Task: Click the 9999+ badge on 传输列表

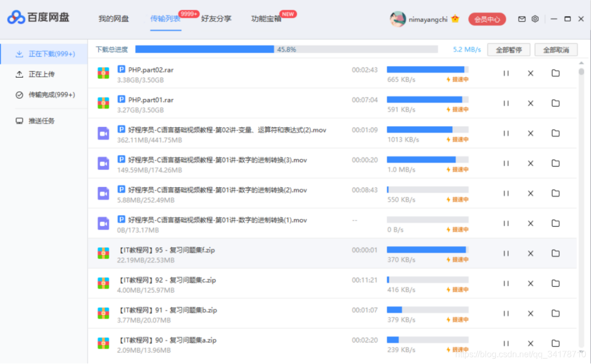Action: [189, 14]
